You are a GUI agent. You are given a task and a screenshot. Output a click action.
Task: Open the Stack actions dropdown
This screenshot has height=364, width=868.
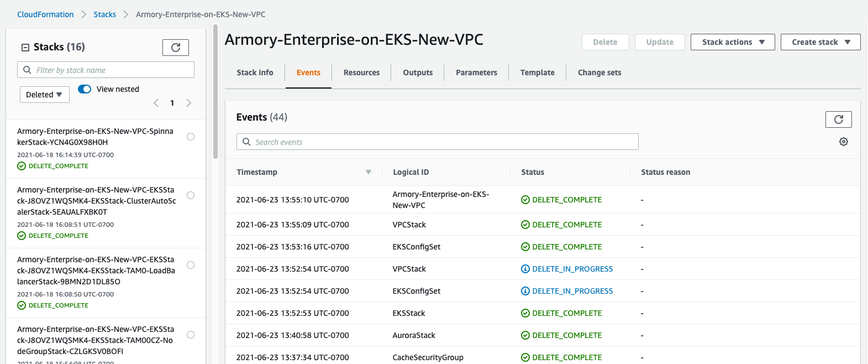[733, 42]
